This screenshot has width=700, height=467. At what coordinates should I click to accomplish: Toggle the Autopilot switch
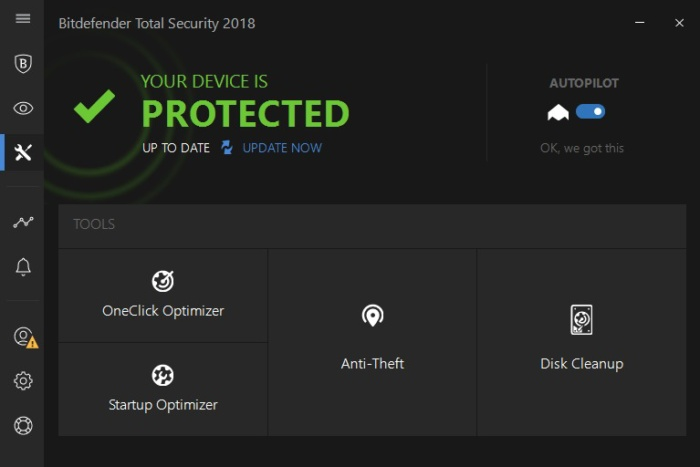point(590,112)
